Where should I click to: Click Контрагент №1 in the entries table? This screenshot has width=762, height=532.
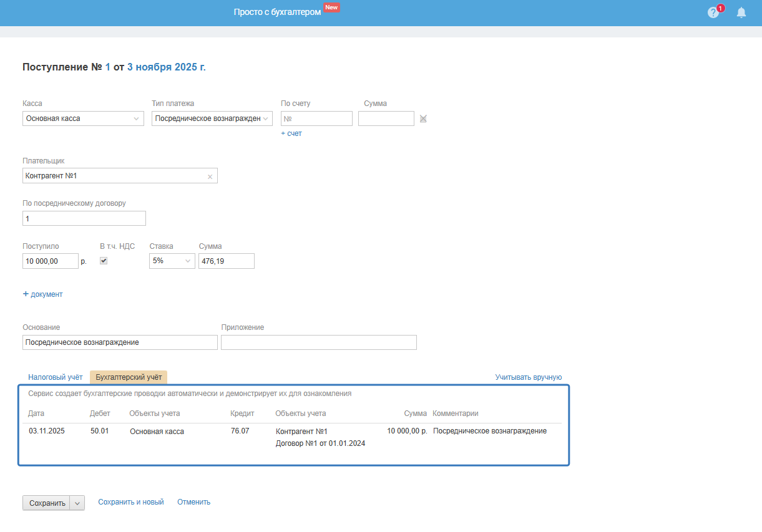[x=301, y=432]
